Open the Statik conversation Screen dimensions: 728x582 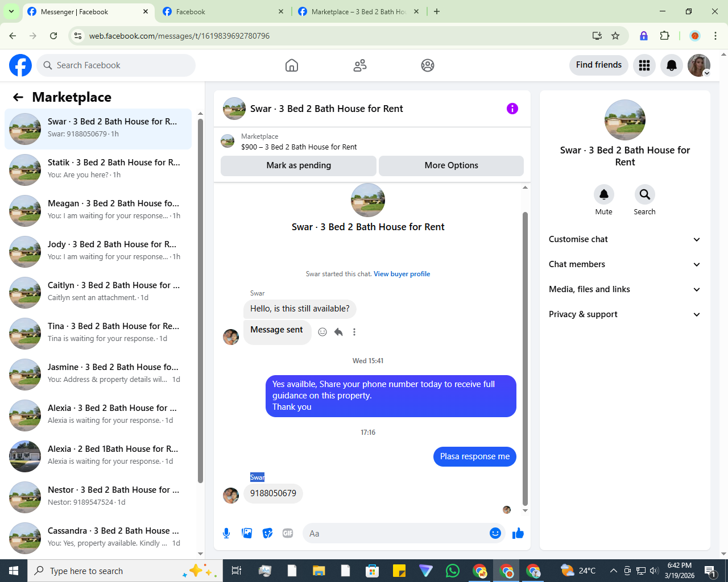[98, 170]
